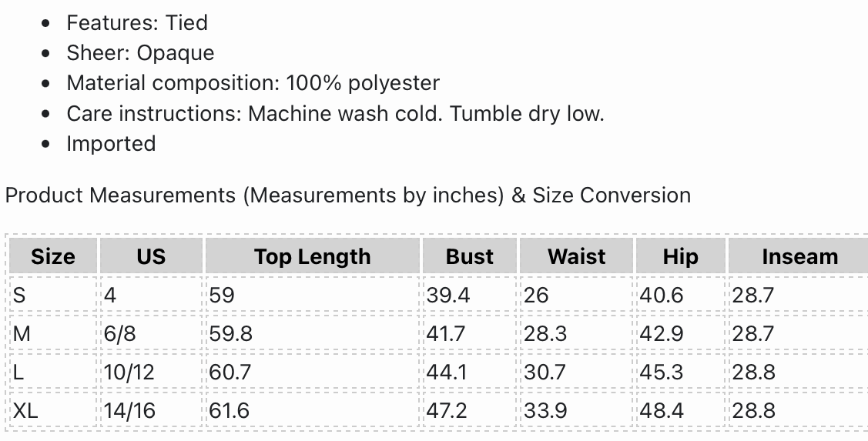Click the Features: Tied bullet text
This screenshot has width=868, height=441.
point(137,22)
